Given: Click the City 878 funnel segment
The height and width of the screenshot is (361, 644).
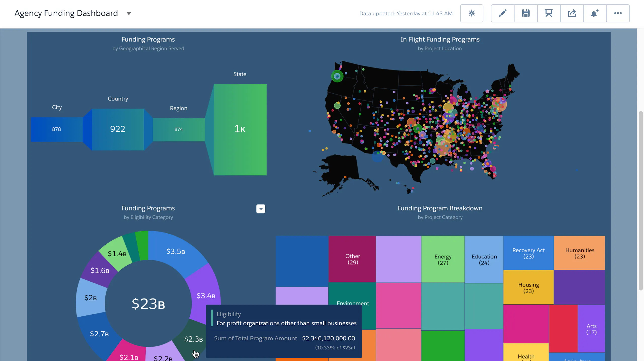Looking at the screenshot, I should click(56, 129).
